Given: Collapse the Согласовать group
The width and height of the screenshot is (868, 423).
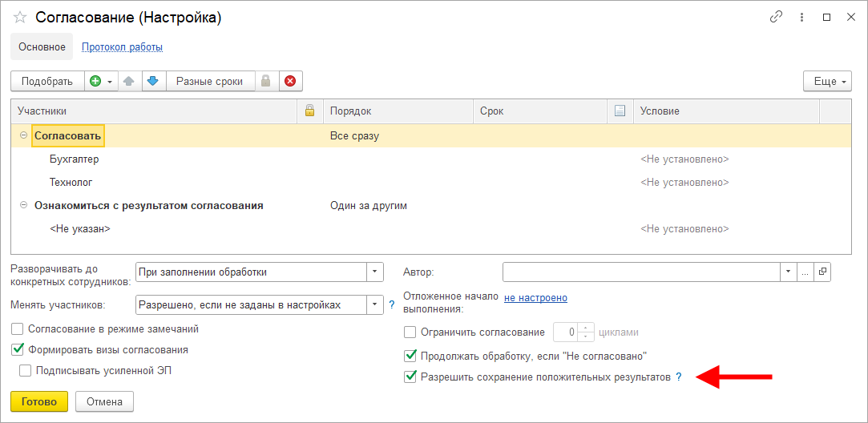Looking at the screenshot, I should coord(22,136).
